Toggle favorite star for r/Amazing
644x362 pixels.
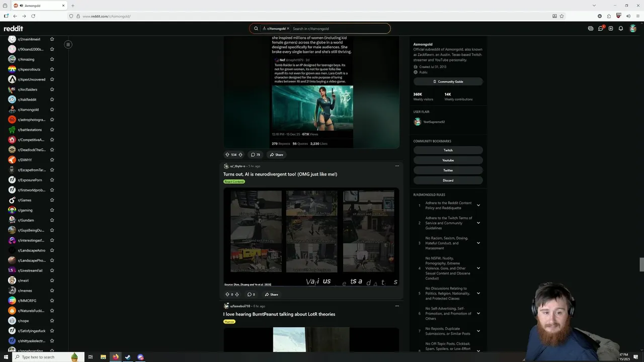52,59
